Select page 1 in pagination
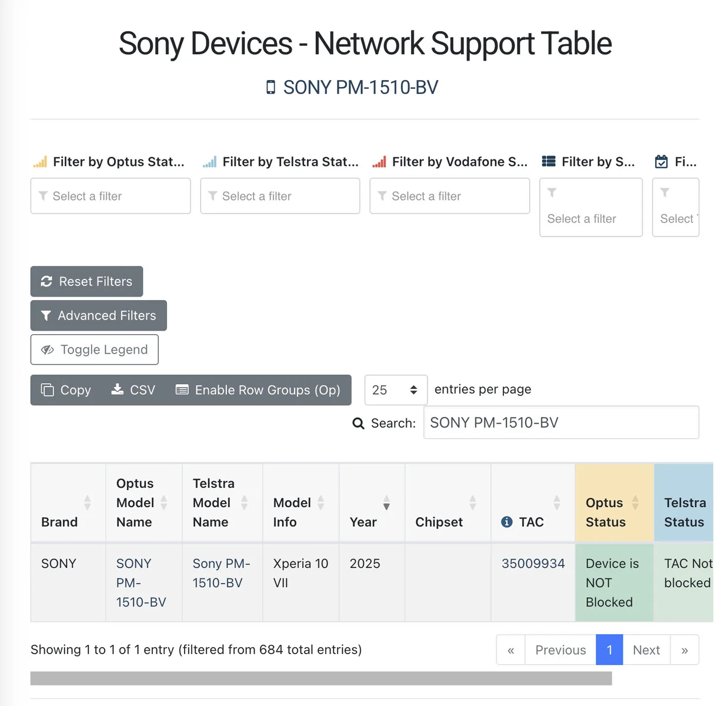This screenshot has height=706, width=728. (x=609, y=650)
